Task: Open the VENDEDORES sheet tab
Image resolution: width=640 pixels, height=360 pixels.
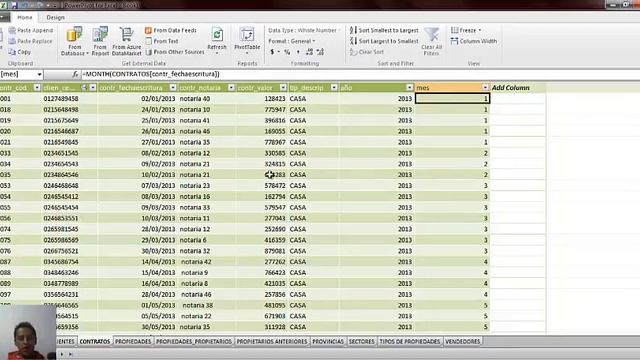Action: pos(462,341)
